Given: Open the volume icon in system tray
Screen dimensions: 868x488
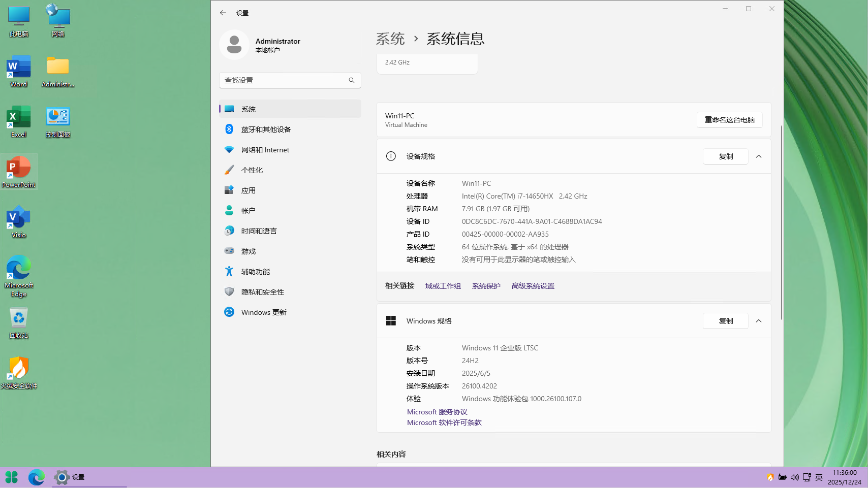Looking at the screenshot, I should (794, 477).
